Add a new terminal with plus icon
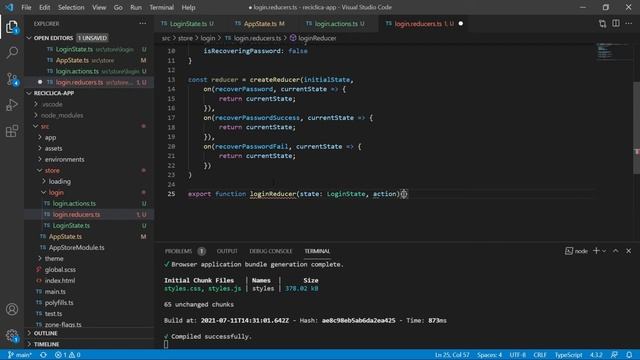Viewport: 640px width, 360px height. 596,251
